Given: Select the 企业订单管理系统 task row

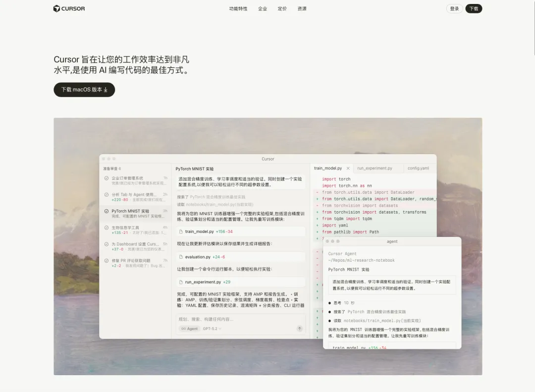Looking at the screenshot, I should tap(136, 180).
